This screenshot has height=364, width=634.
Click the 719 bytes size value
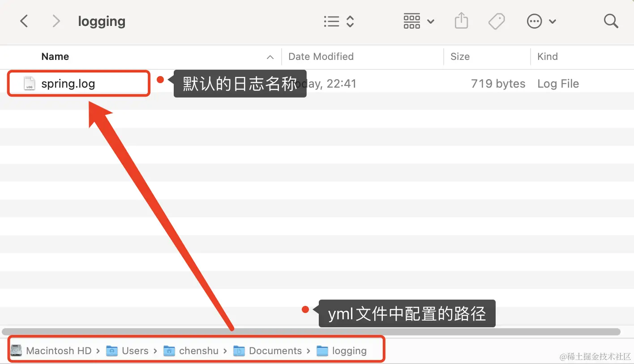point(498,84)
